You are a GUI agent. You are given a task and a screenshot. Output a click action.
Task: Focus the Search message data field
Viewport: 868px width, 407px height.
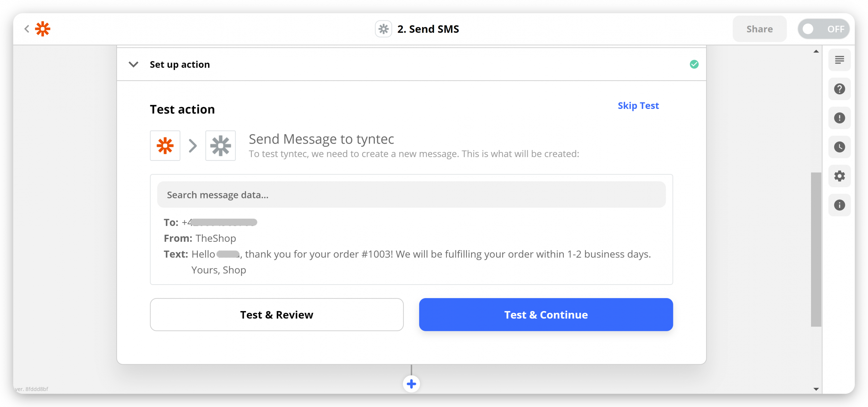(411, 195)
